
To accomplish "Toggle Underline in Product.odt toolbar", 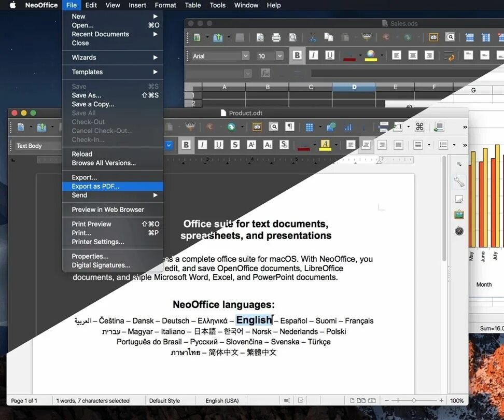I will coord(219,145).
